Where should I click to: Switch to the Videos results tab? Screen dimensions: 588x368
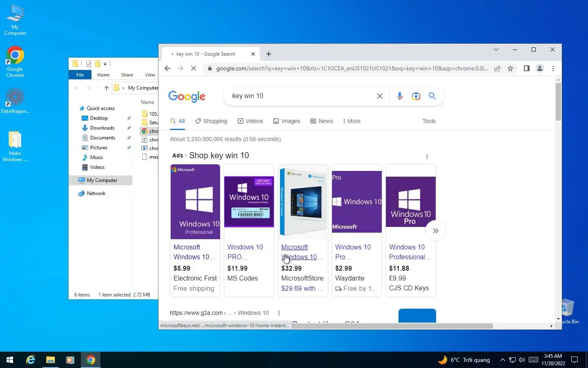point(250,121)
